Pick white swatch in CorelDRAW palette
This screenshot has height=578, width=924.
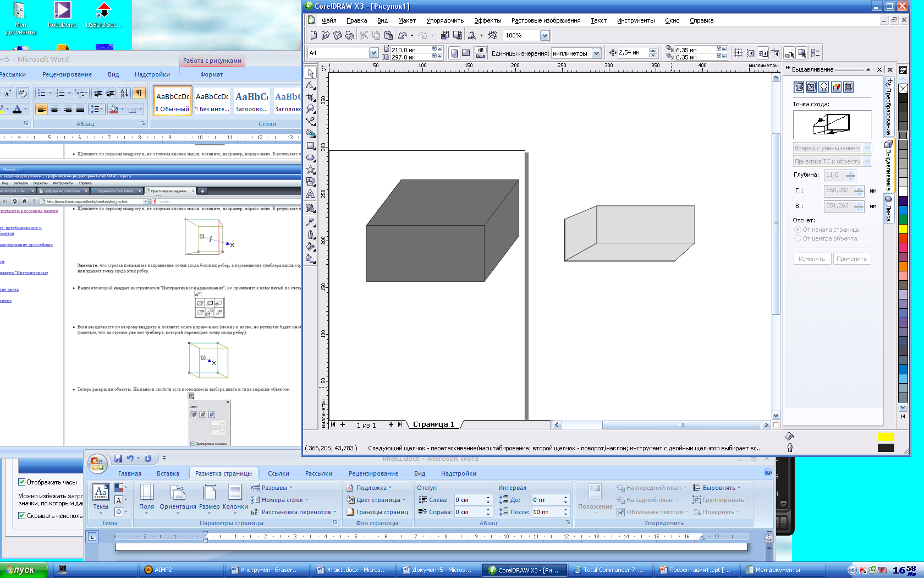[x=903, y=191]
